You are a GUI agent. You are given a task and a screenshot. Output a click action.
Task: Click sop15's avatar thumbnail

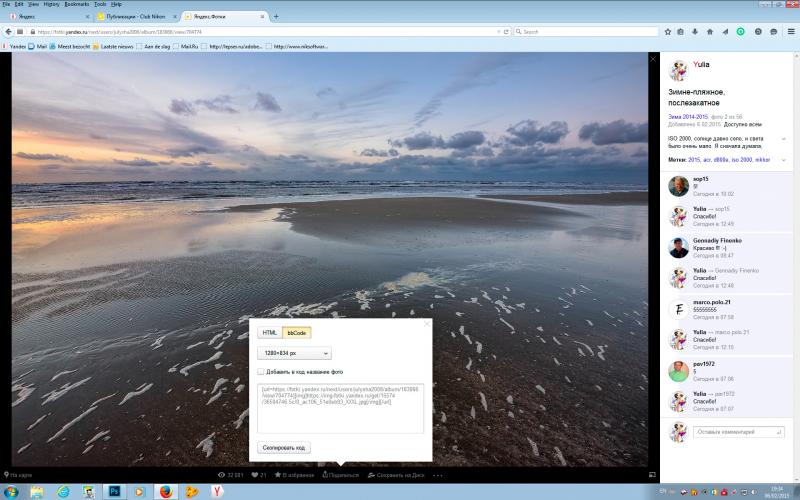point(679,186)
